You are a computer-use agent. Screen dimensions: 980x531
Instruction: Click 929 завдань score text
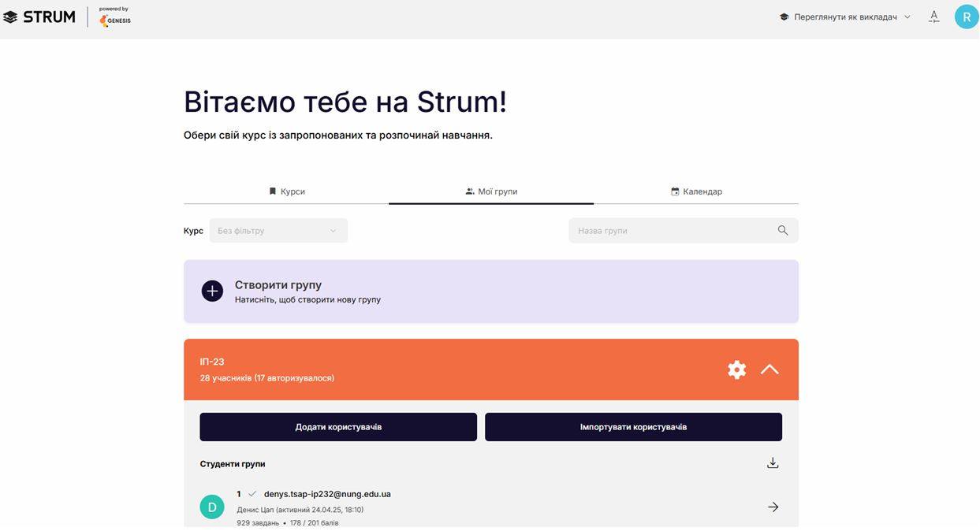click(x=288, y=523)
